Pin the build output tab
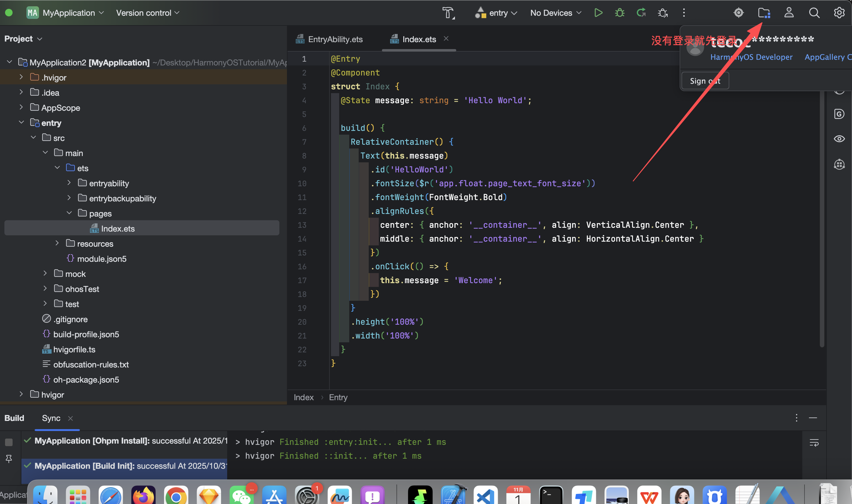 pyautogui.click(x=9, y=459)
